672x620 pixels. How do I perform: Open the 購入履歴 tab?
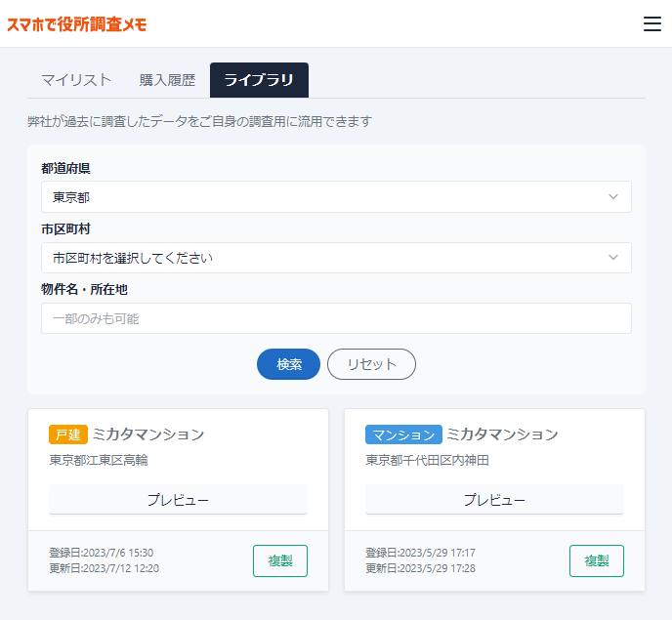167,80
